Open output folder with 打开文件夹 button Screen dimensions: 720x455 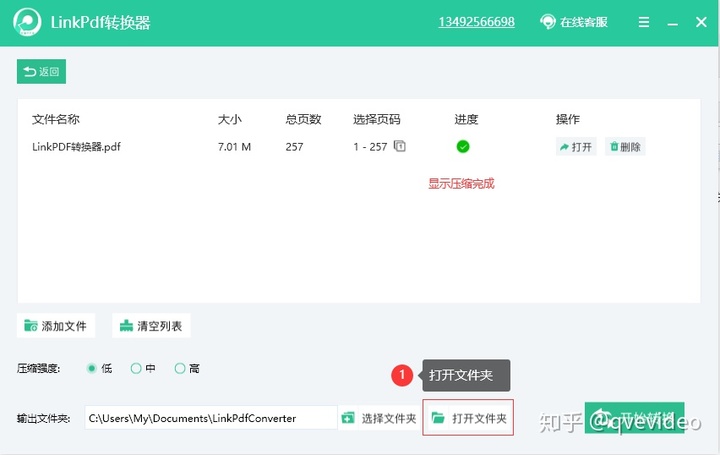pyautogui.click(x=468, y=418)
